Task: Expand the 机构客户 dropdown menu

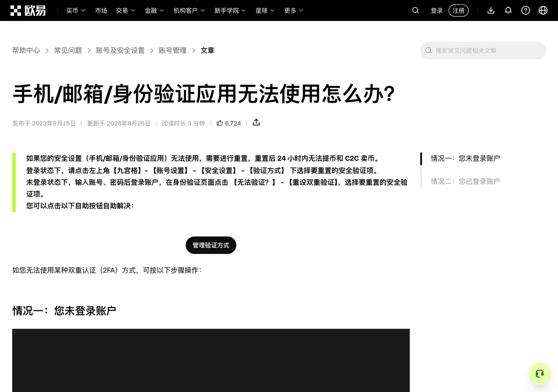Action: pyautogui.click(x=189, y=10)
